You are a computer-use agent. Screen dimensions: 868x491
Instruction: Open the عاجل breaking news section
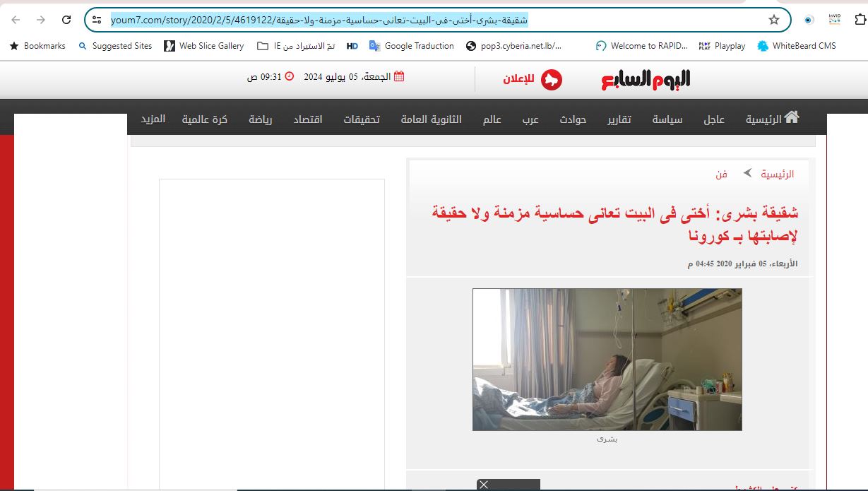pyautogui.click(x=714, y=119)
